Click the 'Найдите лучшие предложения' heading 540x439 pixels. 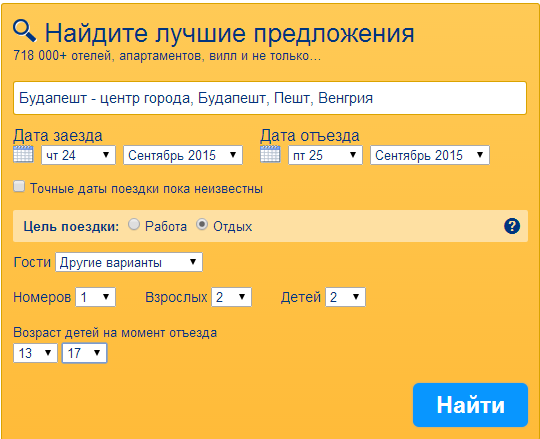pos(229,33)
